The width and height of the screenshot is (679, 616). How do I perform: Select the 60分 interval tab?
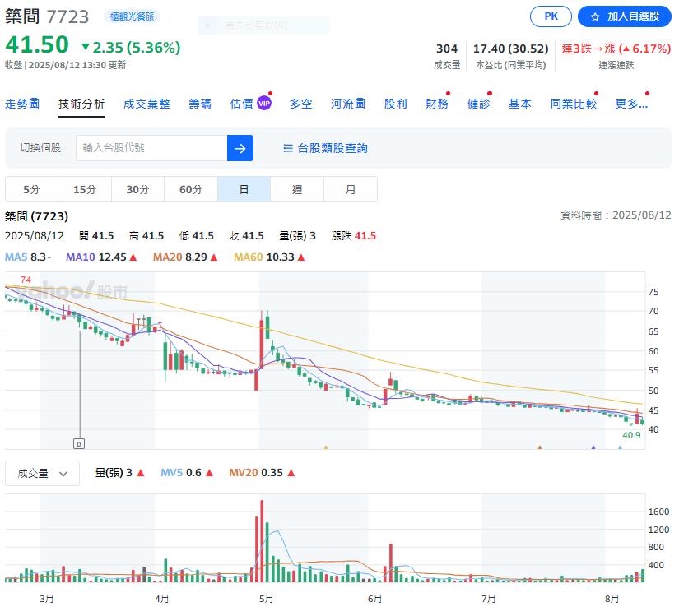(191, 188)
